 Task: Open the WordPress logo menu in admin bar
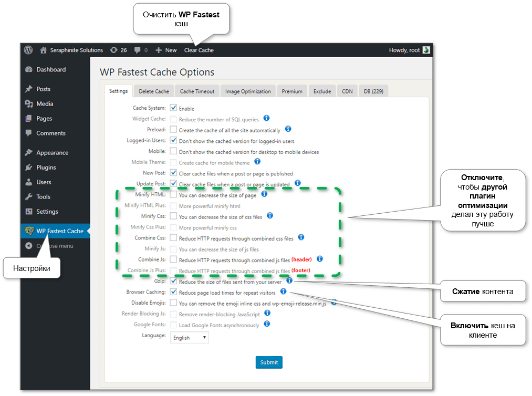pos(28,50)
